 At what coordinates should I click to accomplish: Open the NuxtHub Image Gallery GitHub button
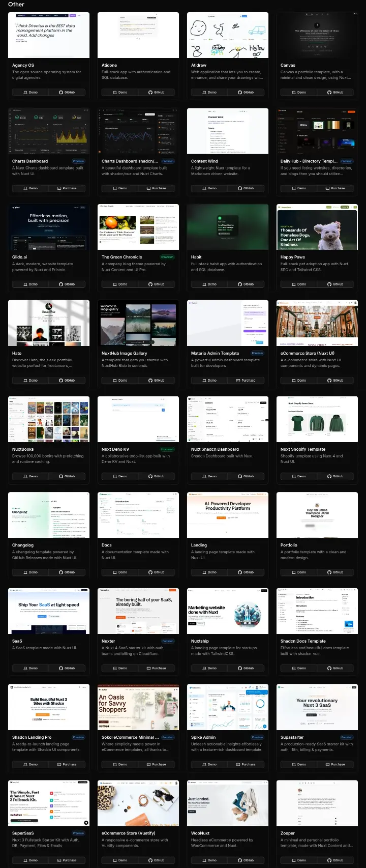coord(157,381)
